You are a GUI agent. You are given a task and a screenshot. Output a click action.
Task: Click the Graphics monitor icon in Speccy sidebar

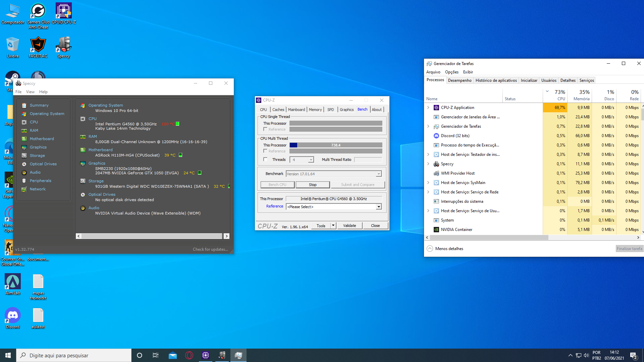pos(24,147)
